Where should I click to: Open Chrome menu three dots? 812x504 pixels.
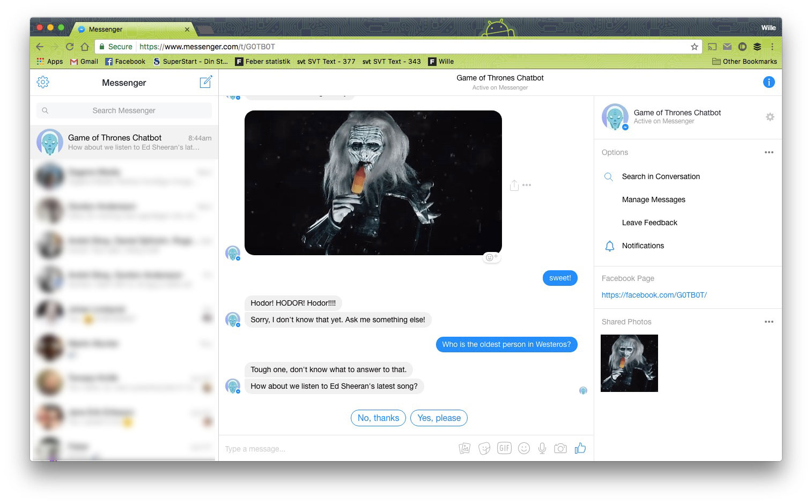pos(772,47)
